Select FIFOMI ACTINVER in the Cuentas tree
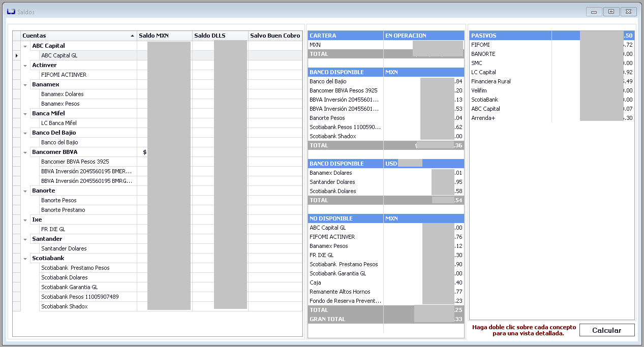Viewport: 644px width, 347px height. pos(64,75)
